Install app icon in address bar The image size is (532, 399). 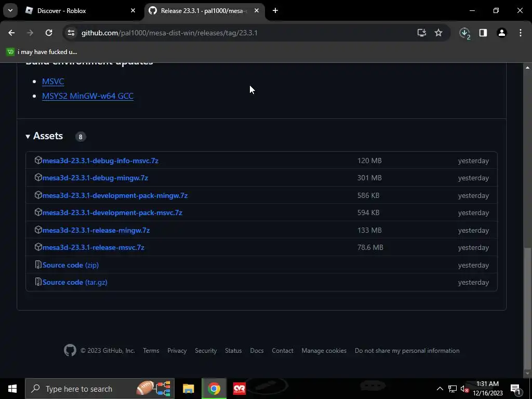tap(421, 33)
